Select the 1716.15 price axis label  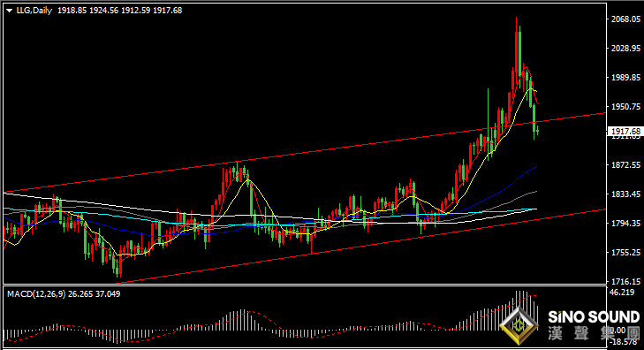point(626,281)
